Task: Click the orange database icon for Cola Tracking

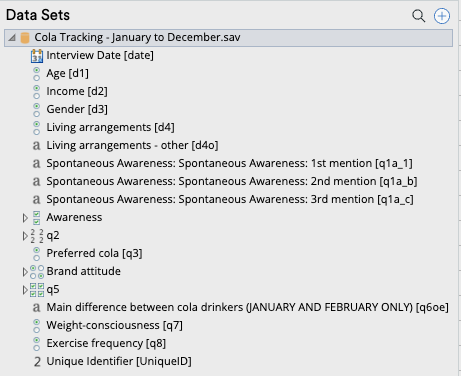Action: pyautogui.click(x=25, y=38)
